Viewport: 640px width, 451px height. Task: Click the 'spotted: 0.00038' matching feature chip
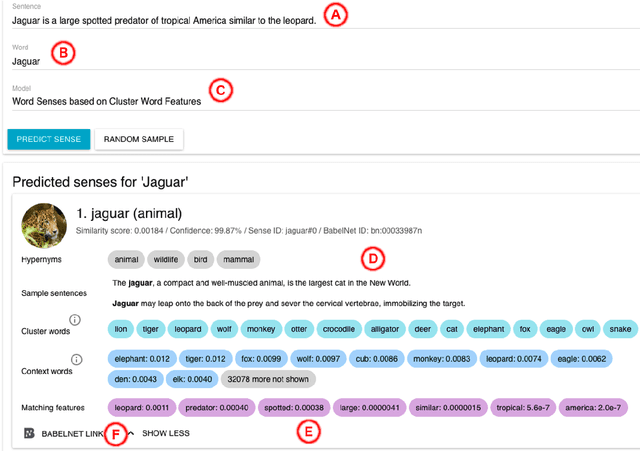click(x=294, y=408)
